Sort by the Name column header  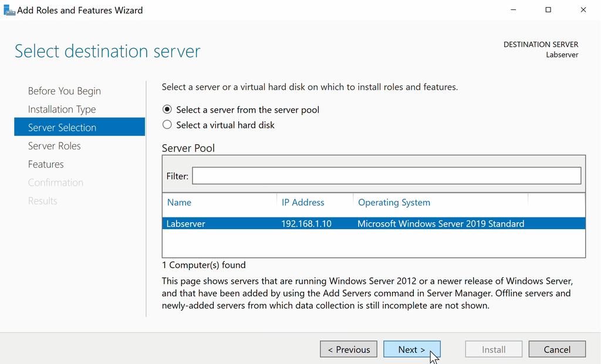coord(179,202)
